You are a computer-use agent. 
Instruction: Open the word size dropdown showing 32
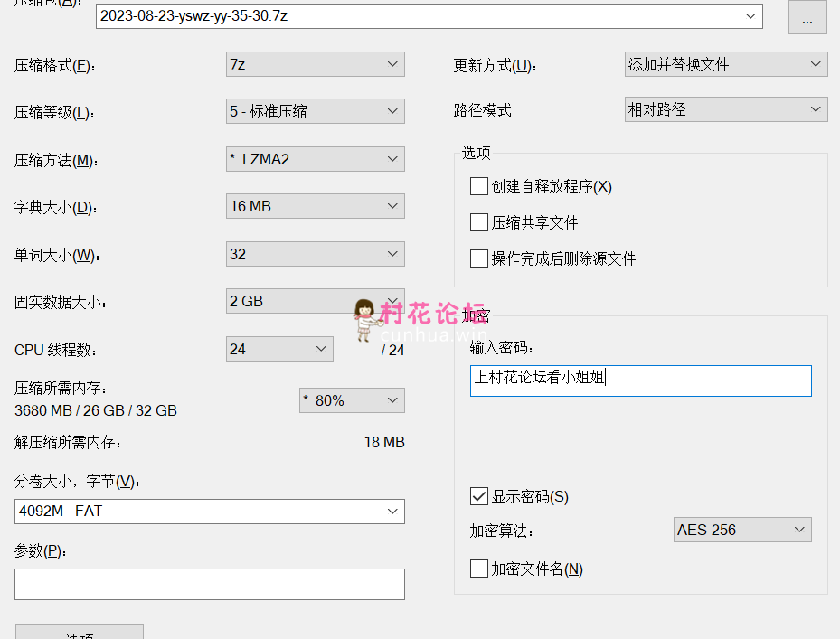(x=315, y=254)
